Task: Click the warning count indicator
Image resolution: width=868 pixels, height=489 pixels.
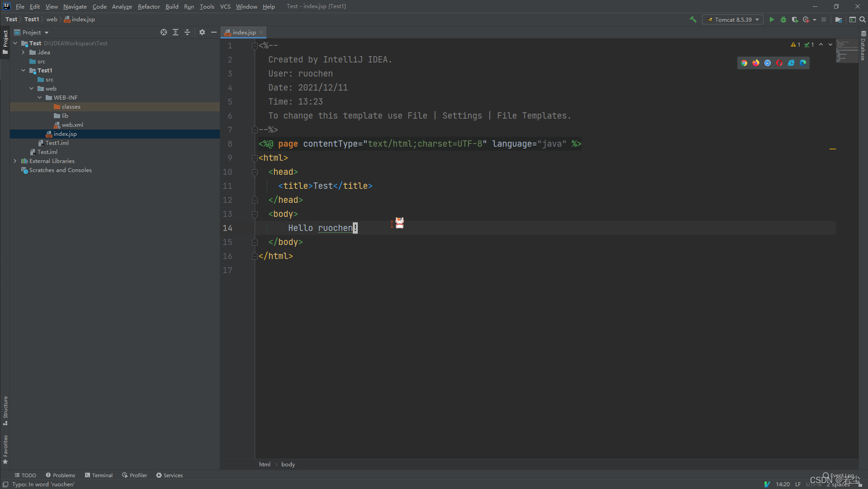Action: [x=796, y=44]
